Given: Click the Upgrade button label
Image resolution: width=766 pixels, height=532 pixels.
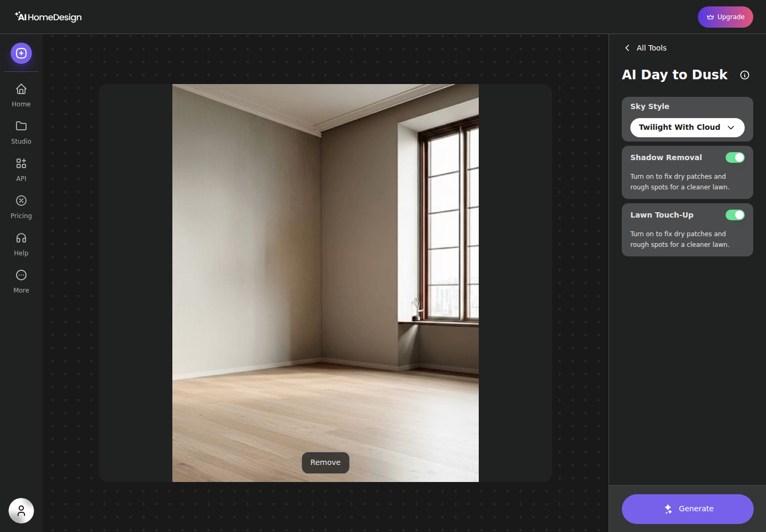Looking at the screenshot, I should click(731, 17).
